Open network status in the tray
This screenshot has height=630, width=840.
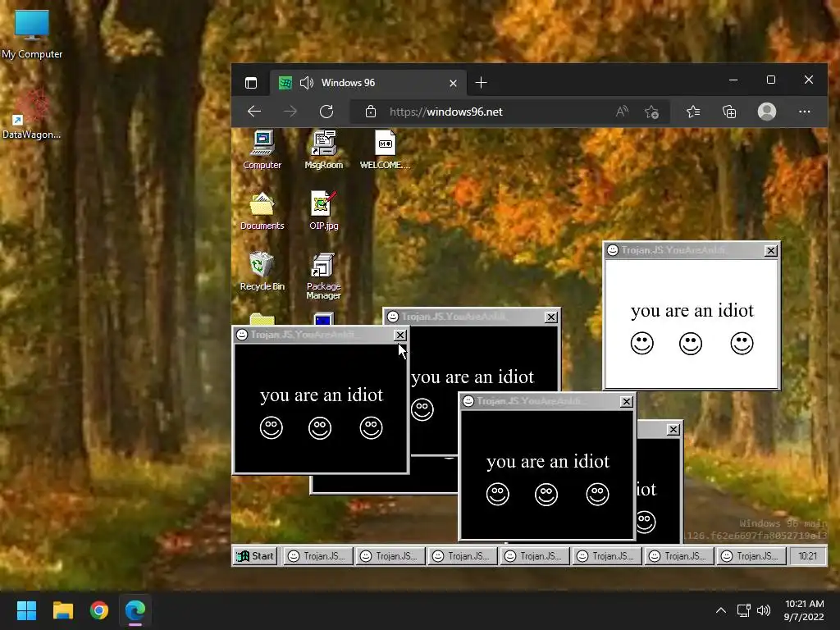click(743, 610)
